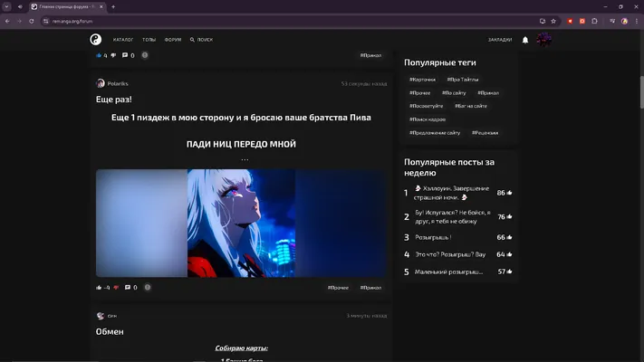The width and height of the screenshot is (644, 362).
Task: Open site information icon in address bar
Action: pyautogui.click(x=45, y=21)
